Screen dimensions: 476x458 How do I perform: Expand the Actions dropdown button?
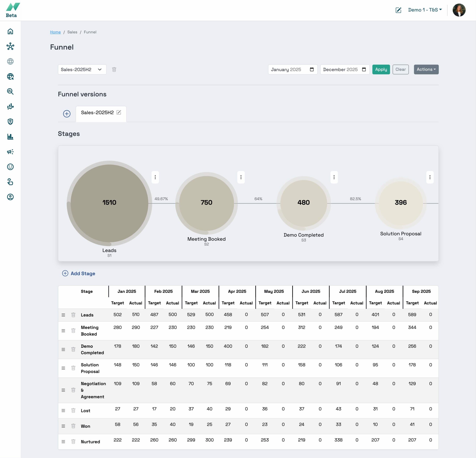pyautogui.click(x=426, y=70)
